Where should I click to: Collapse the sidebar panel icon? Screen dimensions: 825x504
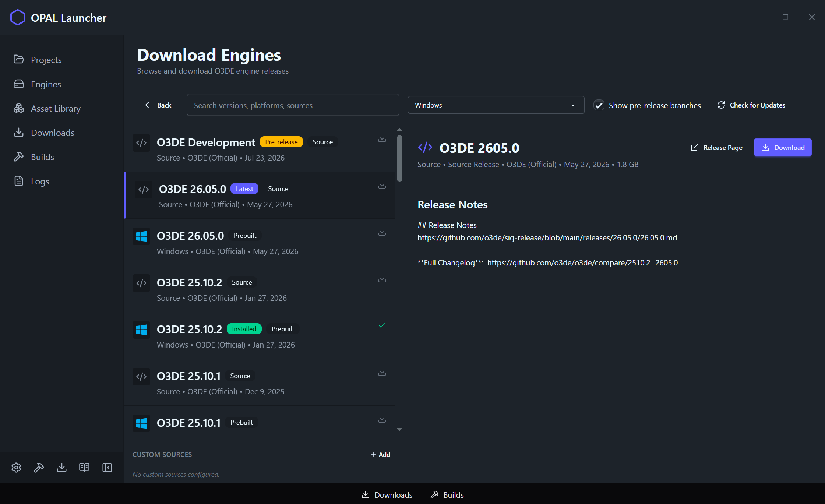tap(107, 468)
